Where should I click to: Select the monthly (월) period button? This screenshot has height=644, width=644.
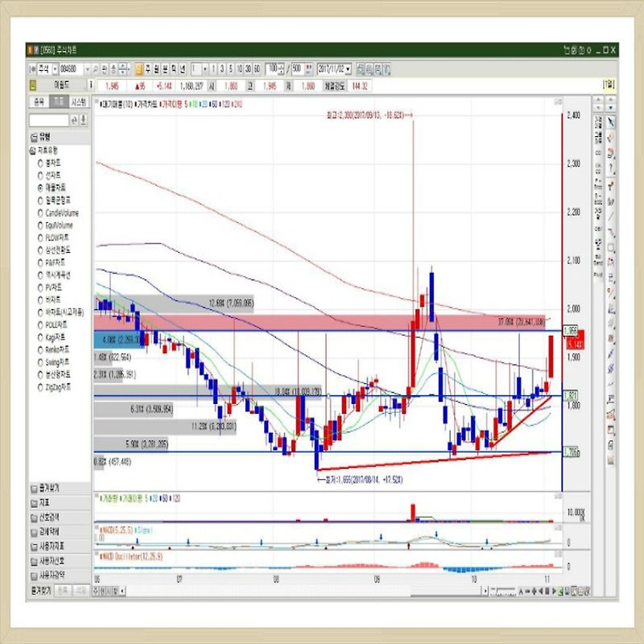click(156, 69)
